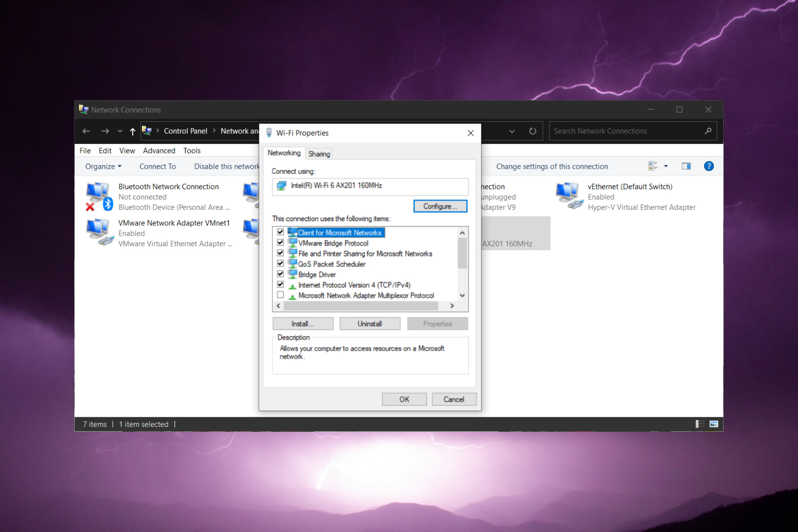Go forward with the Forward arrow in Network Connections
The image size is (798, 532).
pyautogui.click(x=105, y=131)
